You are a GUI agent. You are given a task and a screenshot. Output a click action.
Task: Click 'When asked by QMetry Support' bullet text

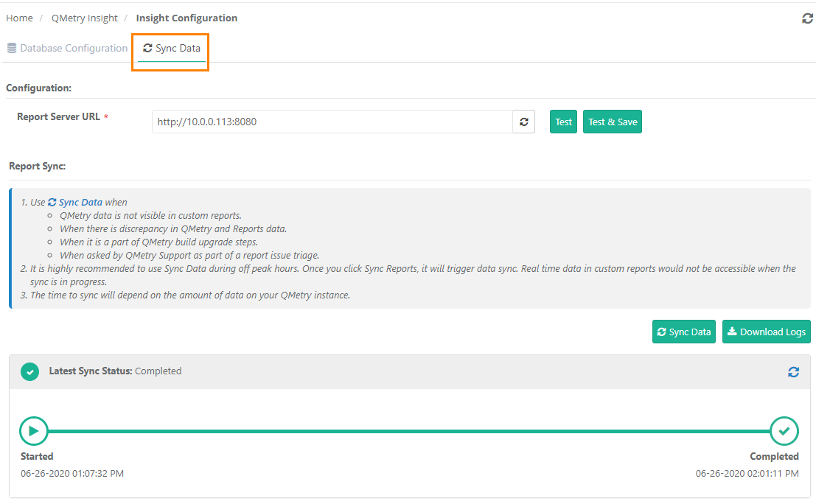(189, 256)
